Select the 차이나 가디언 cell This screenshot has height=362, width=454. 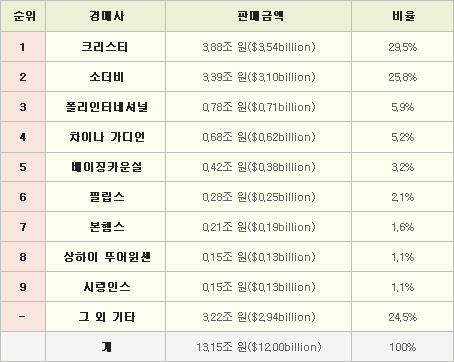tap(106, 137)
